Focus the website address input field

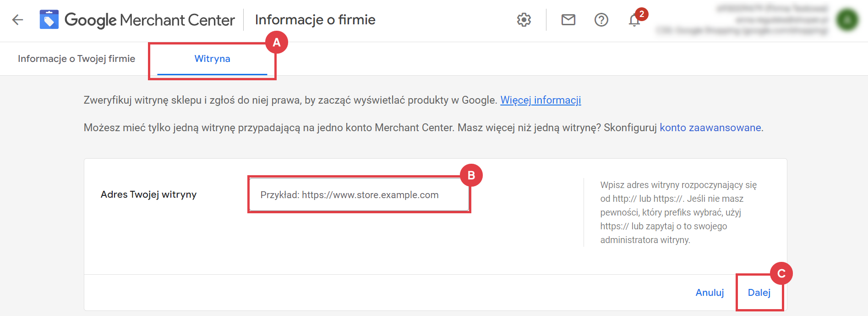point(359,195)
